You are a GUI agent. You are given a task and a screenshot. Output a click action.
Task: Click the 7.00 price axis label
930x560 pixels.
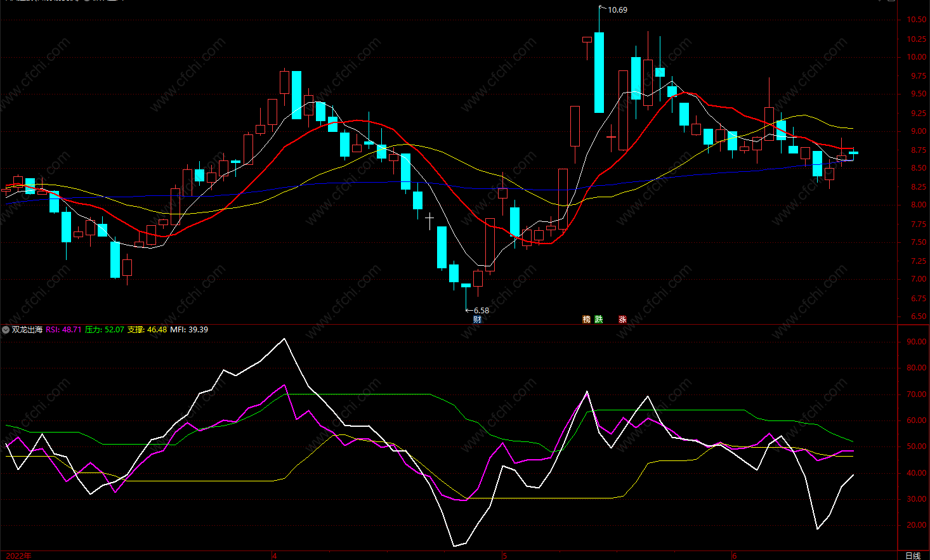click(918, 280)
